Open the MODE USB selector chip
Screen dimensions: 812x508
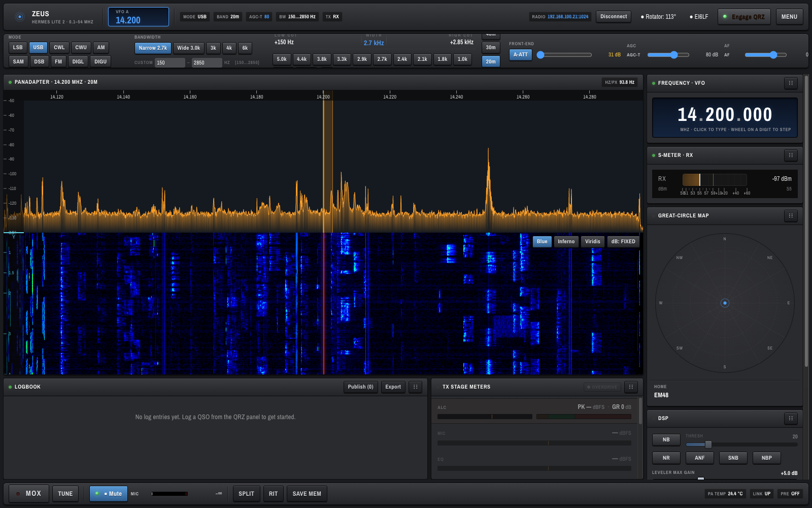195,17
